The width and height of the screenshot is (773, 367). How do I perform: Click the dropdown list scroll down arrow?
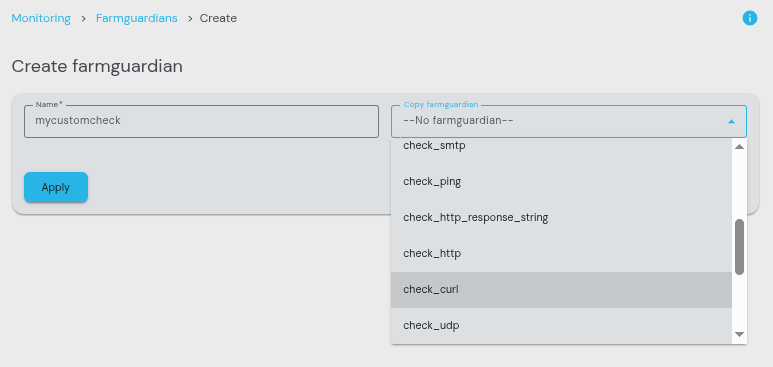click(x=739, y=334)
